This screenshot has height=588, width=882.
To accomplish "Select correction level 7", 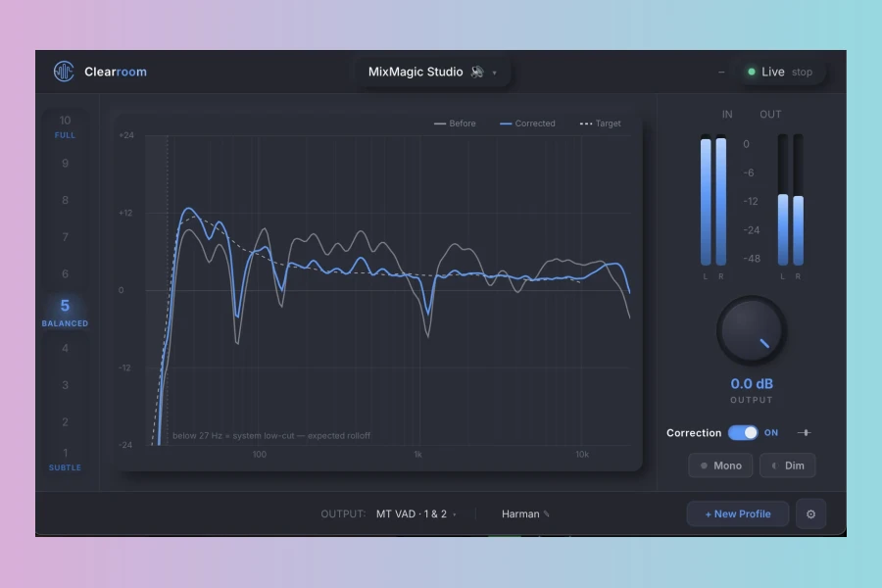I will coord(66,237).
